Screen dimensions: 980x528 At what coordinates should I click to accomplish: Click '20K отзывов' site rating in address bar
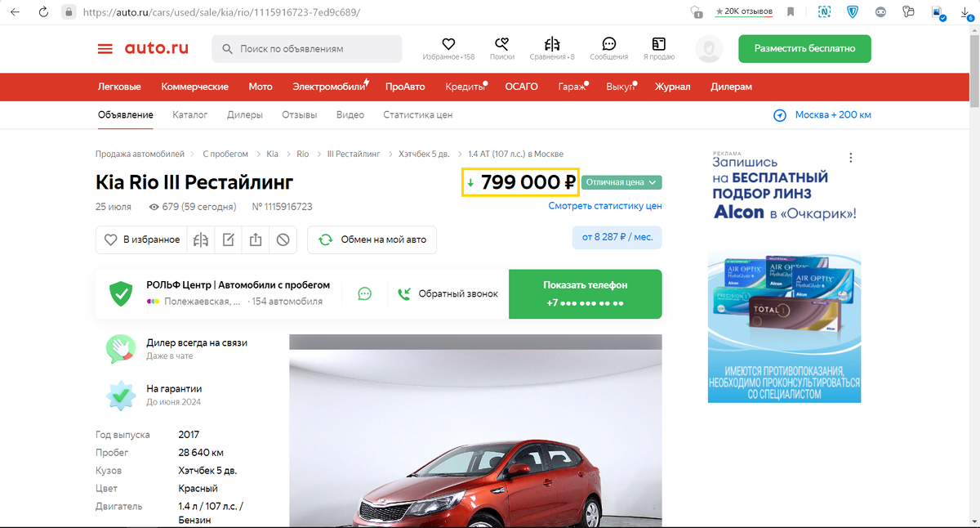745,12
